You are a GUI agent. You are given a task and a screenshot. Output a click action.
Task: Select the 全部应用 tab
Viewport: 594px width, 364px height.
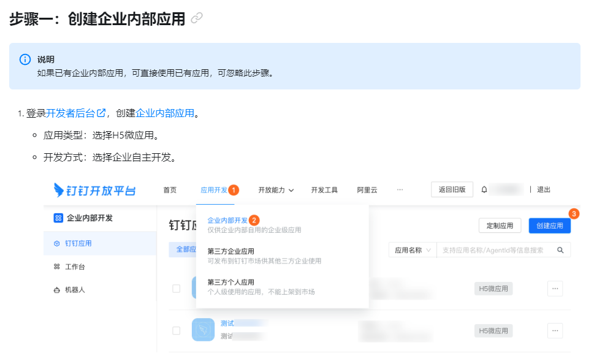(x=183, y=249)
